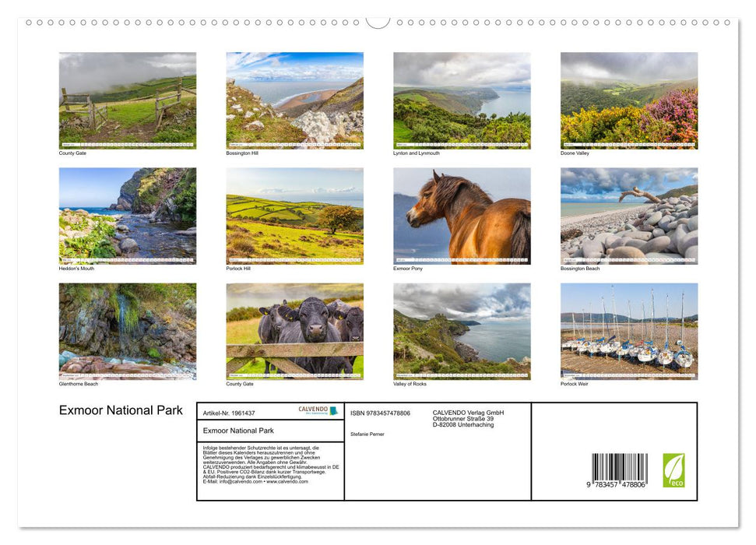Toggle the Glenthorne Beach waterfall thumbnail
This screenshot has width=756, height=545.
pyautogui.click(x=127, y=330)
